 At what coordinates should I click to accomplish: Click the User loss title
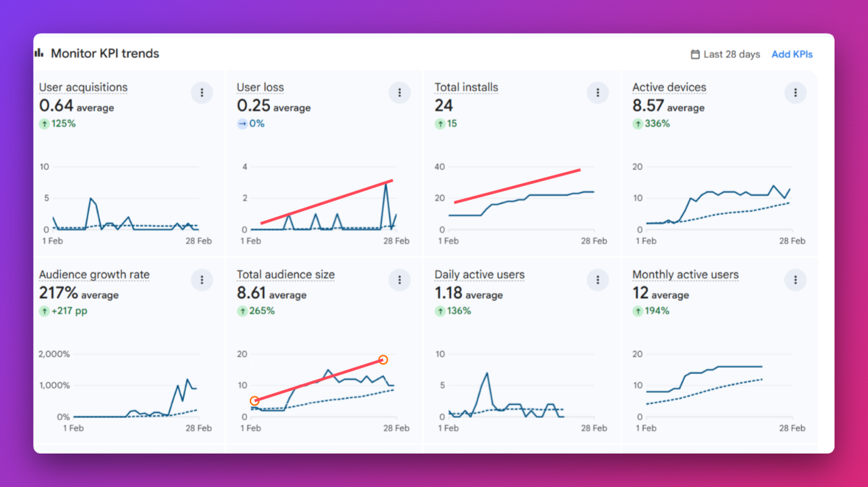point(260,87)
